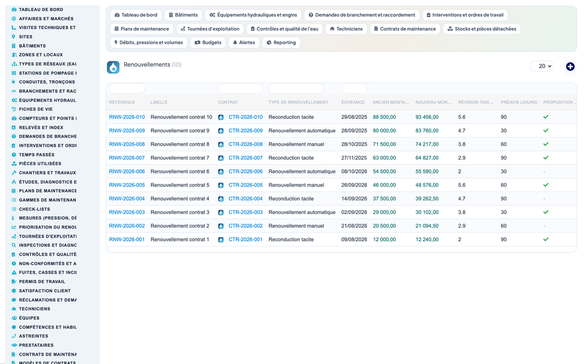Click the Fuites, casses warning triangle icon
The image size is (588, 364).
coord(14,273)
